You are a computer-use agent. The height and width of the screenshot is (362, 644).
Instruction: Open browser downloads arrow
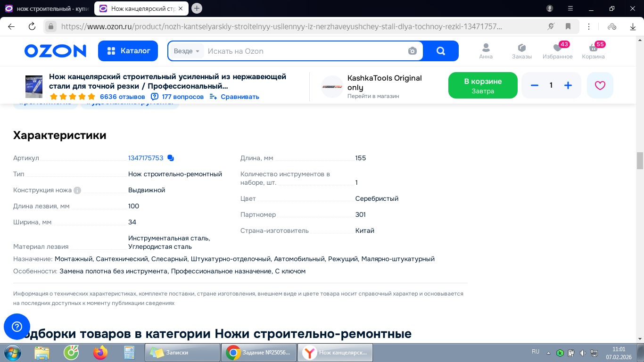[x=633, y=26]
